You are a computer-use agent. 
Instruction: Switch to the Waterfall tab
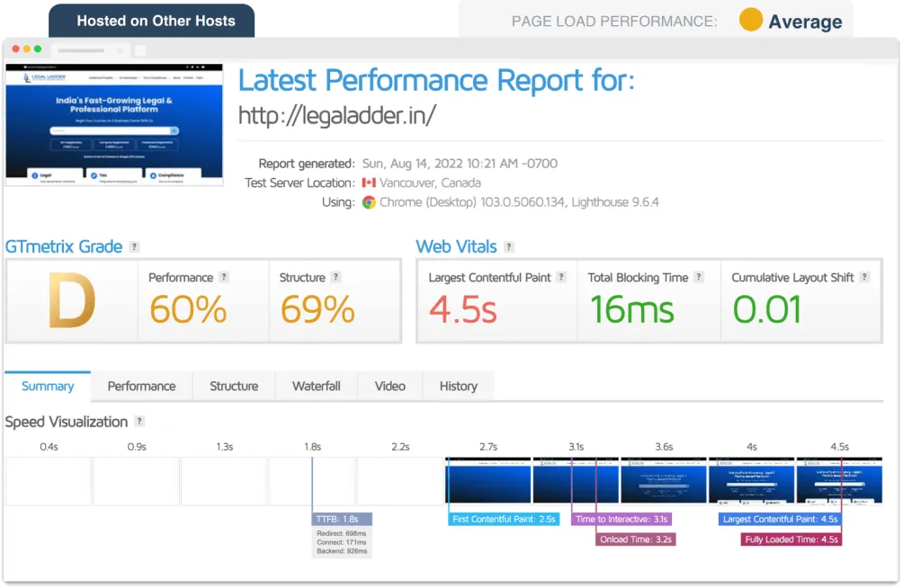click(x=317, y=386)
